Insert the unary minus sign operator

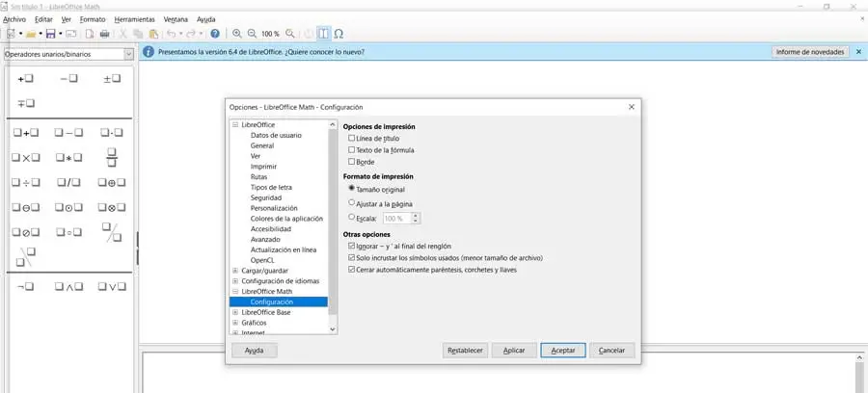point(68,79)
